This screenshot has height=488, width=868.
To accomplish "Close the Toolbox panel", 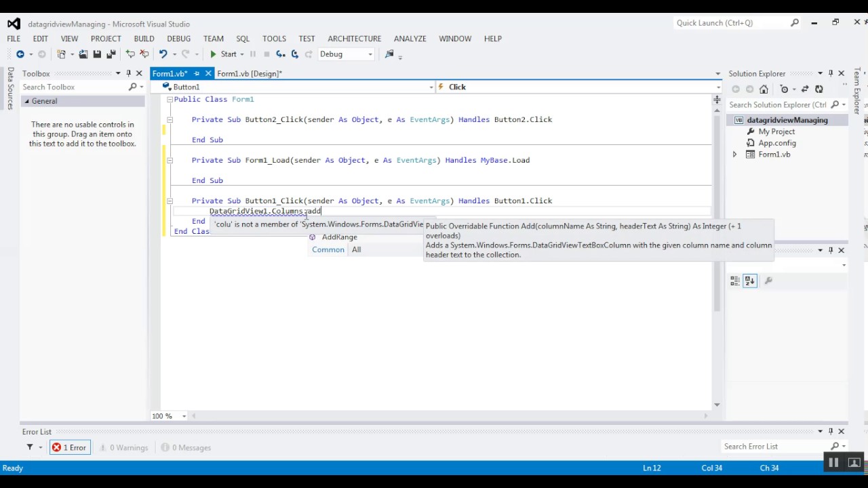I will (x=139, y=73).
